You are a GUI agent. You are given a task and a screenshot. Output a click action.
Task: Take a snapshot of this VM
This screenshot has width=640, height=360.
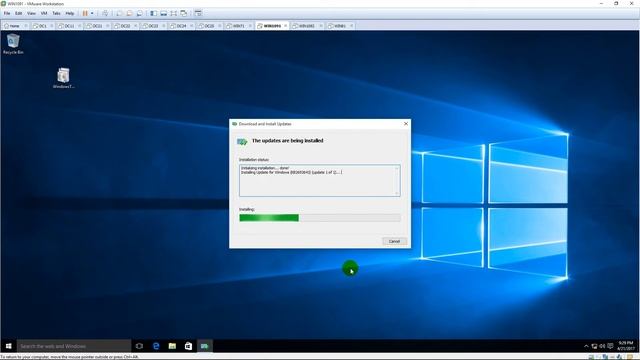click(119, 13)
